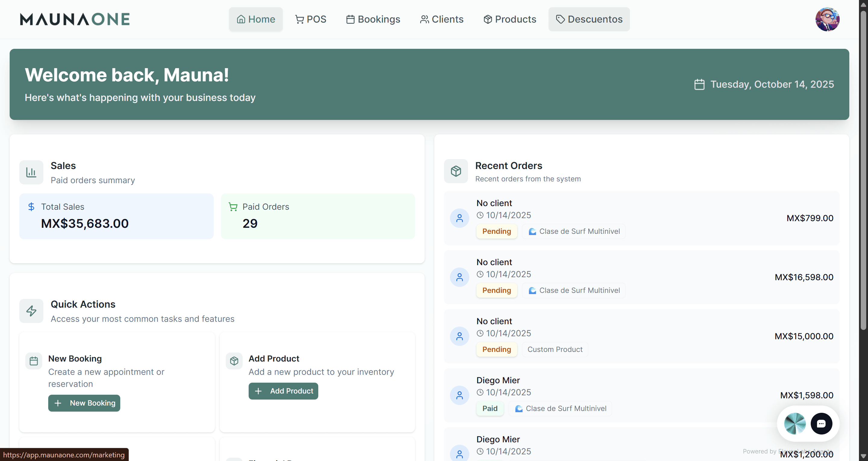The height and width of the screenshot is (461, 868).
Task: Click the clock icon on MX$1,598.00 order
Action: point(480,392)
